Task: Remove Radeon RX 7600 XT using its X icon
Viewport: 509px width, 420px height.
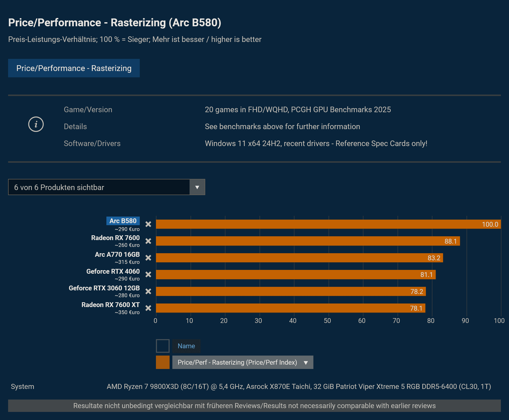Action: (148, 308)
